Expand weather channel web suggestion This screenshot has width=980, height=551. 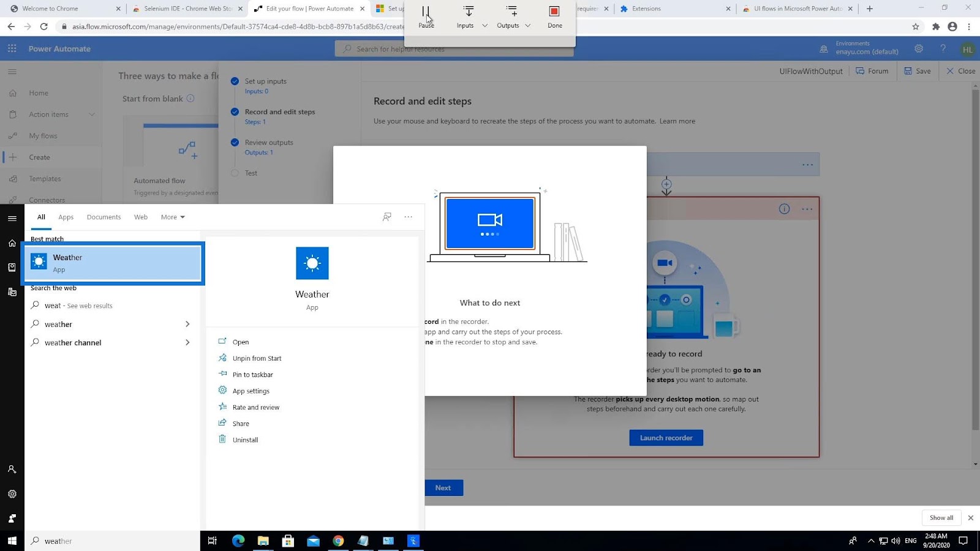click(x=187, y=343)
